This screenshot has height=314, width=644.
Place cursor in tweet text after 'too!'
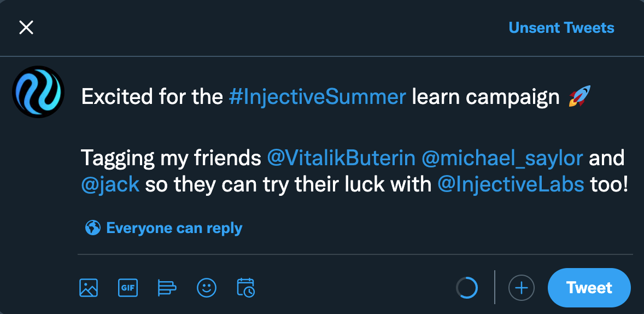629,184
